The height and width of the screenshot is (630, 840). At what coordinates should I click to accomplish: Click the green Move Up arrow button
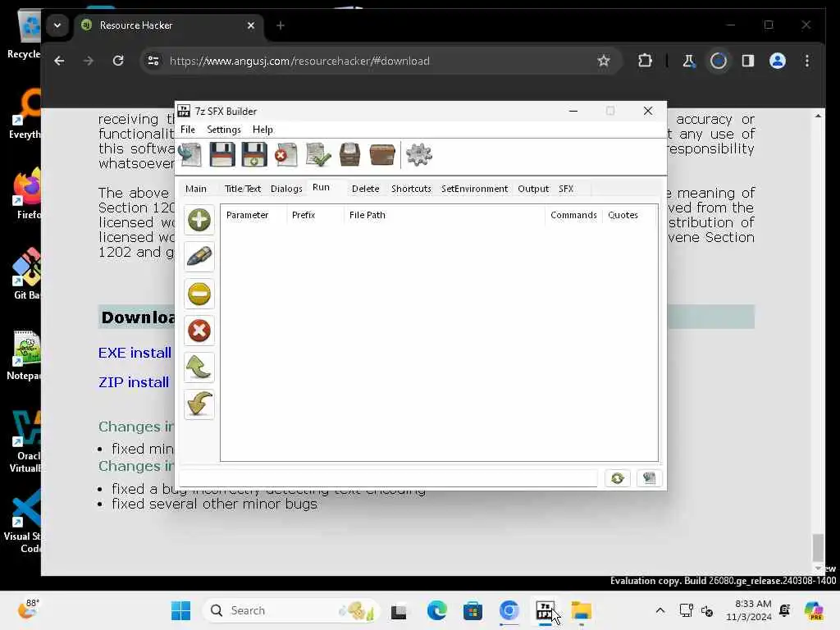tap(199, 367)
